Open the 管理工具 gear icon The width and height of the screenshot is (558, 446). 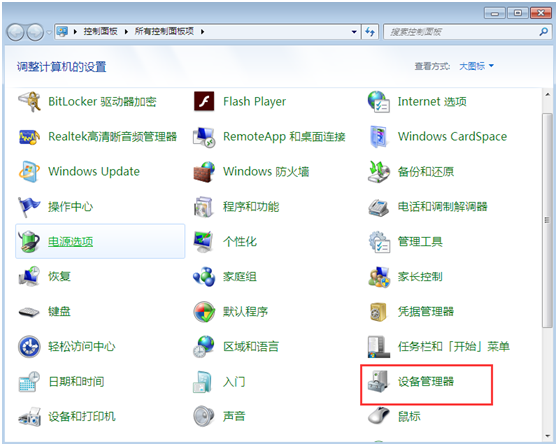tap(379, 242)
